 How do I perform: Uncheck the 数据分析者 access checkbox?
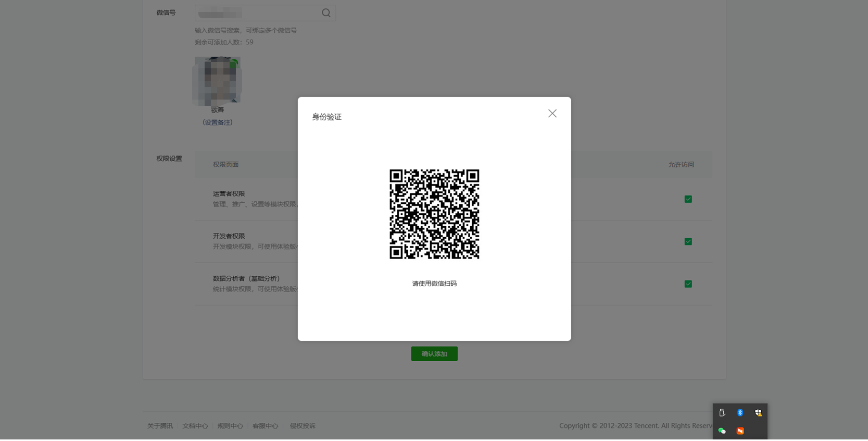(x=688, y=284)
